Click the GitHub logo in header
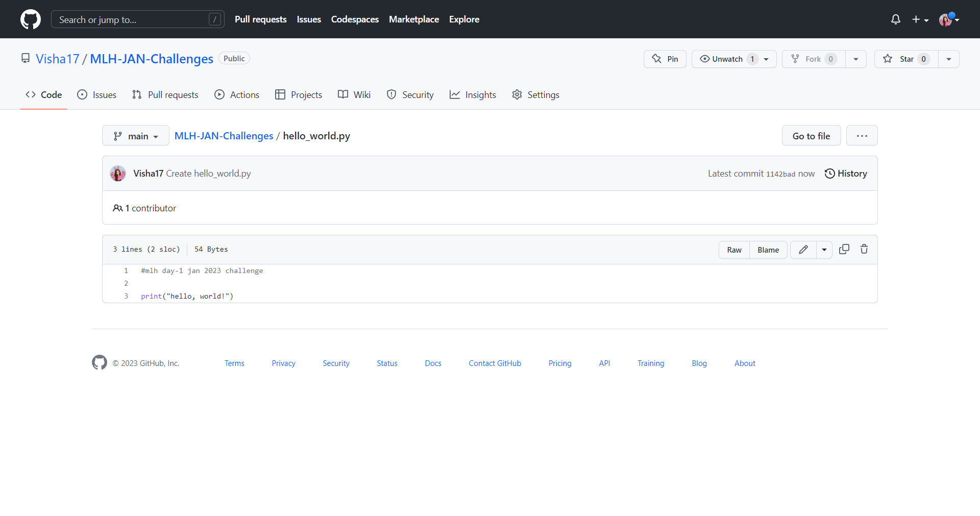This screenshot has height=516, width=980. point(31,19)
